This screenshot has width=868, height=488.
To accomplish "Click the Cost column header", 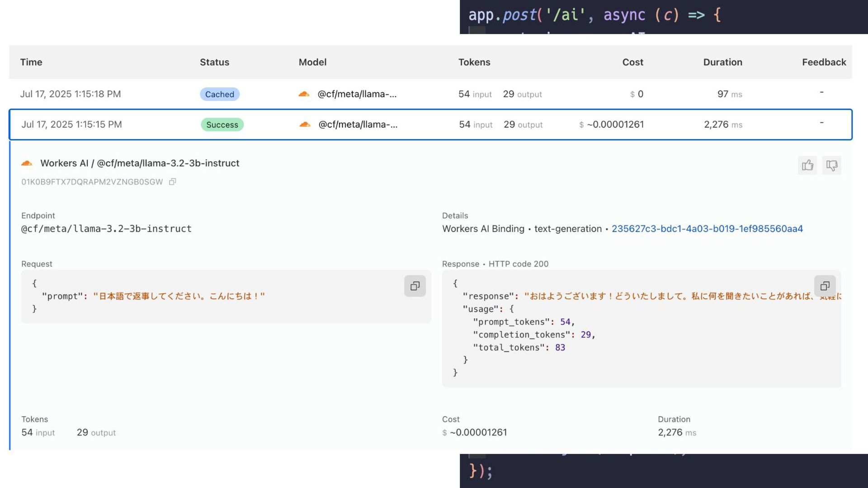I will (x=632, y=62).
